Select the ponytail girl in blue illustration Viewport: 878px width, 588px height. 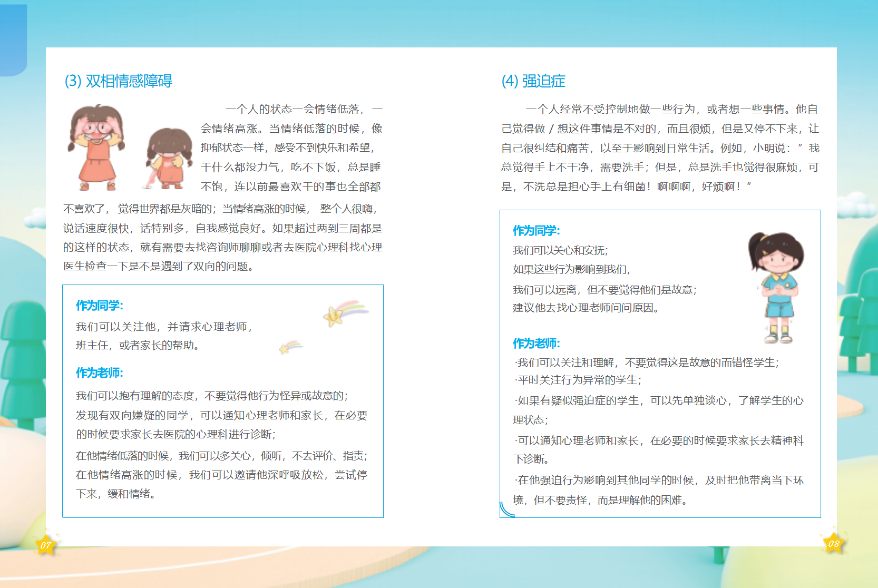pyautogui.click(x=776, y=288)
